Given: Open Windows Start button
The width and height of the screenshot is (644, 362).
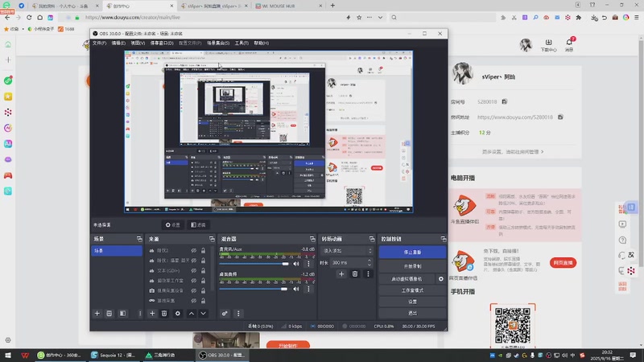Looking at the screenshot, I should point(8,355).
